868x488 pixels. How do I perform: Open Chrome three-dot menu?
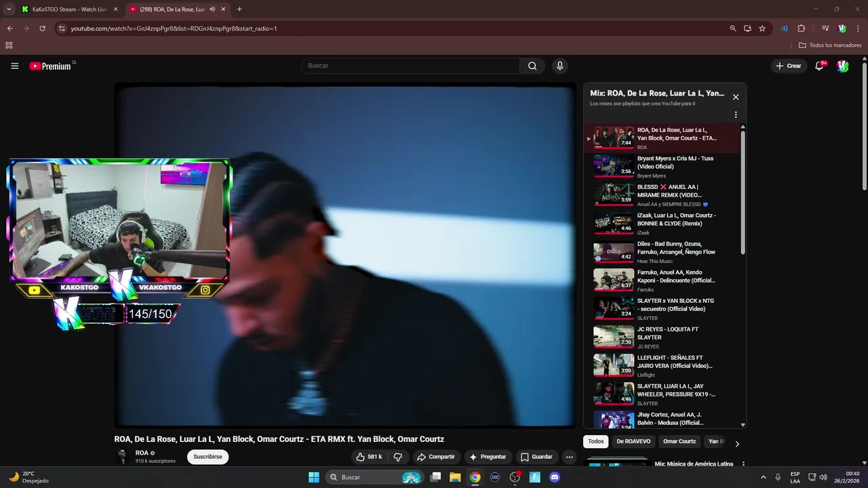pyautogui.click(x=857, y=28)
